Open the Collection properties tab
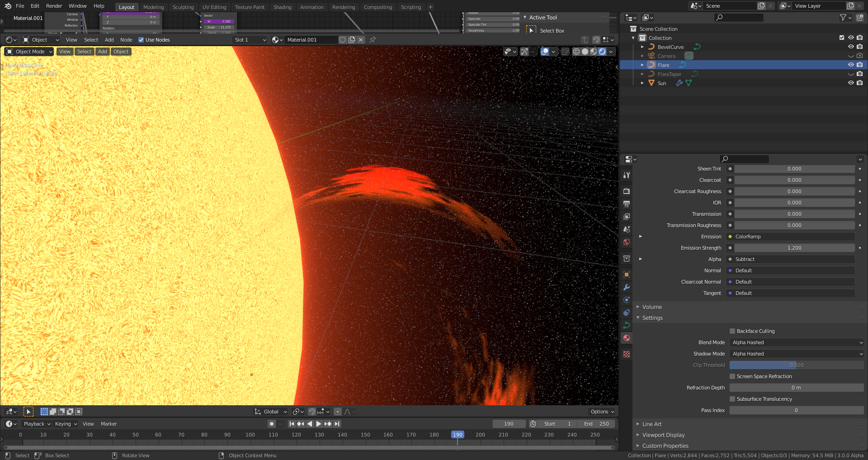 click(627, 258)
